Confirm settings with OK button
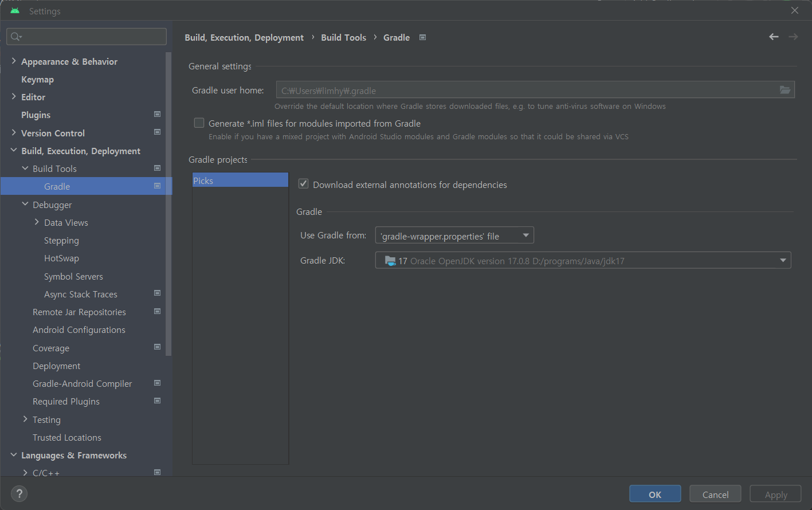 click(655, 494)
